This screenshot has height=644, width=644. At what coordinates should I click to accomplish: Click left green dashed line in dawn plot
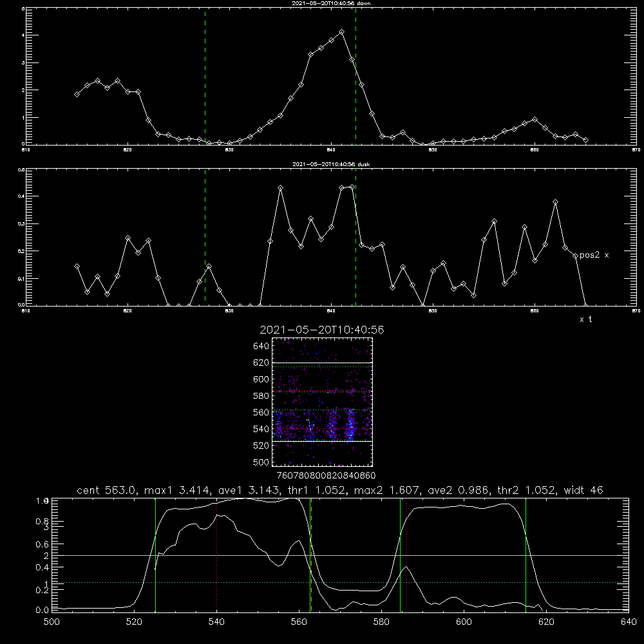click(205, 76)
